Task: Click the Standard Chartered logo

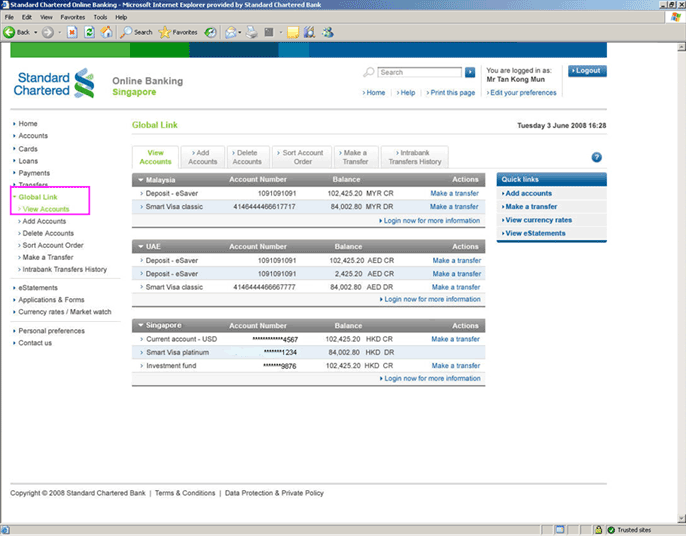Action: coord(54,84)
